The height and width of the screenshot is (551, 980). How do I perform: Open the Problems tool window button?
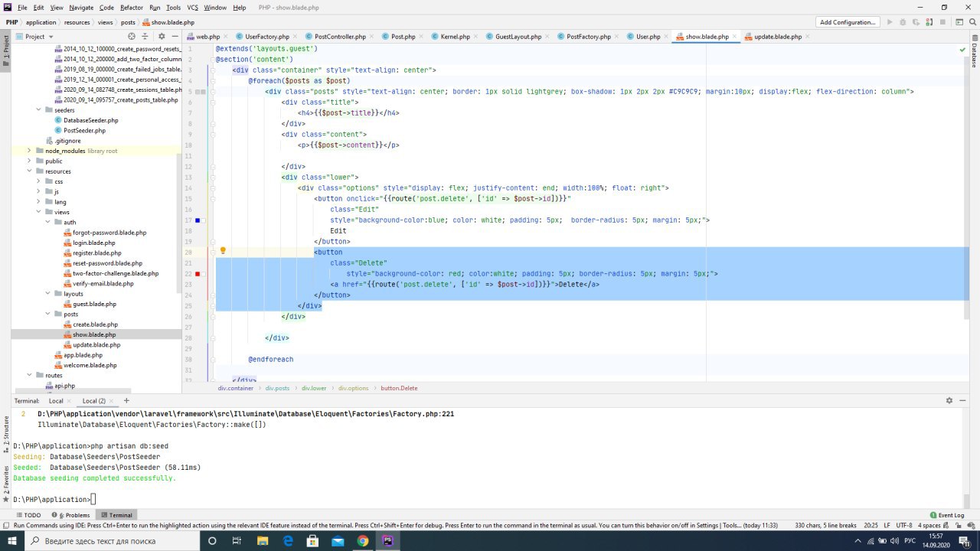point(70,515)
